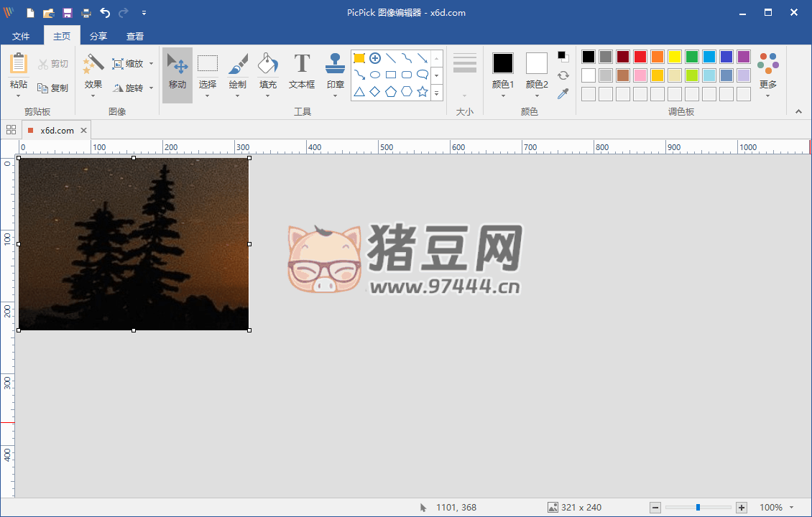Click the swap colors arrows icon
This screenshot has height=517, width=812.
tap(563, 75)
